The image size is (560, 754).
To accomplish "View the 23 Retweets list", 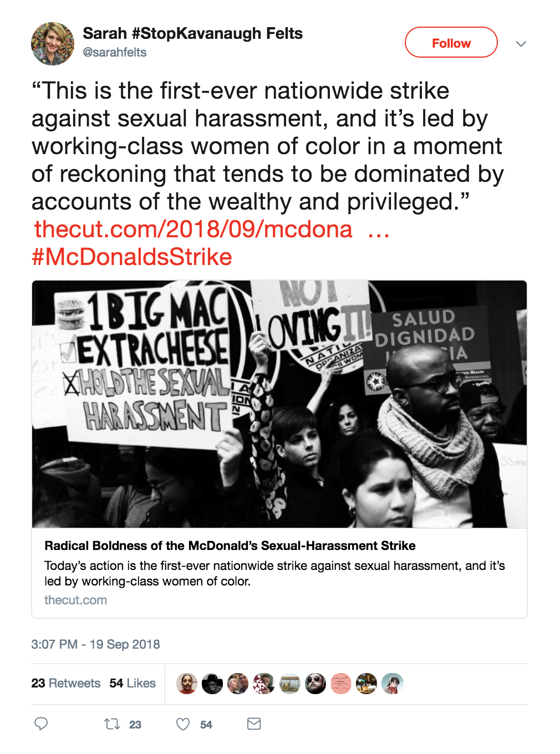I will click(x=66, y=683).
